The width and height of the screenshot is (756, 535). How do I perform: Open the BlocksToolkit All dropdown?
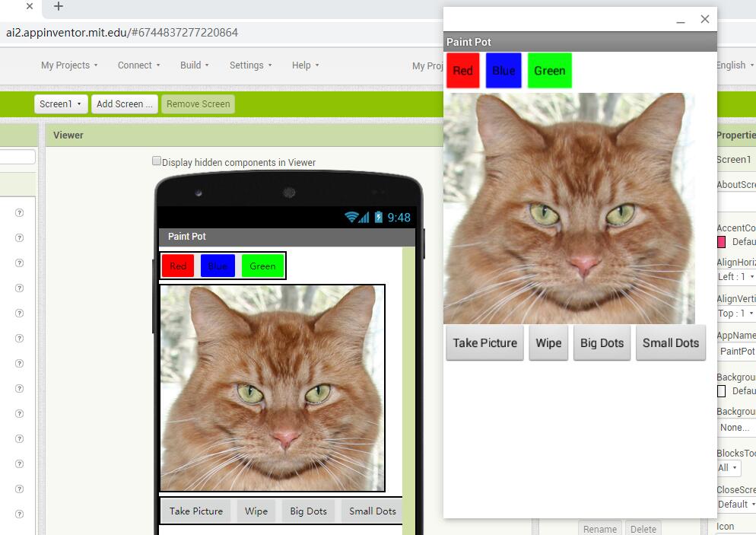click(728, 467)
